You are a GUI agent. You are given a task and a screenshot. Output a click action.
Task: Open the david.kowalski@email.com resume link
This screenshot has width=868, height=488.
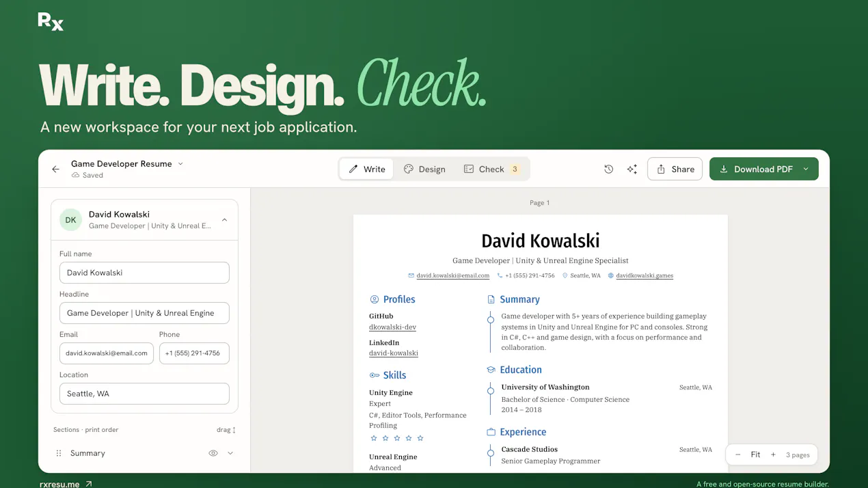pyautogui.click(x=452, y=275)
